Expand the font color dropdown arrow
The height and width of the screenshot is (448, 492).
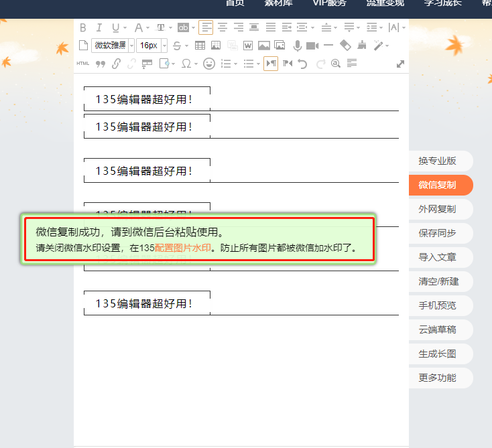[x=147, y=28]
